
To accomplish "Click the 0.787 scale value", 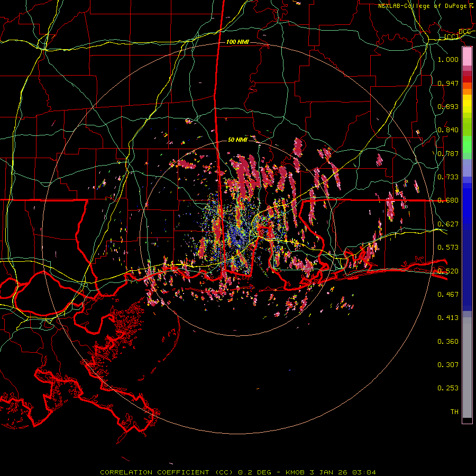I will (448, 153).
